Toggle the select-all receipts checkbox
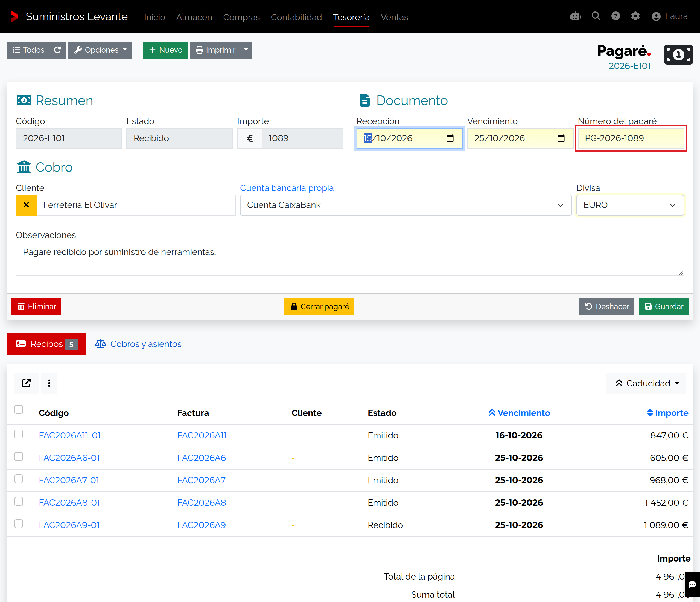700x602 pixels. [x=19, y=409]
